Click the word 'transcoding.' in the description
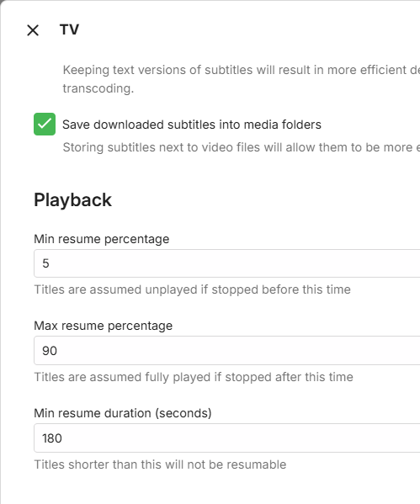The image size is (420, 504). click(98, 88)
